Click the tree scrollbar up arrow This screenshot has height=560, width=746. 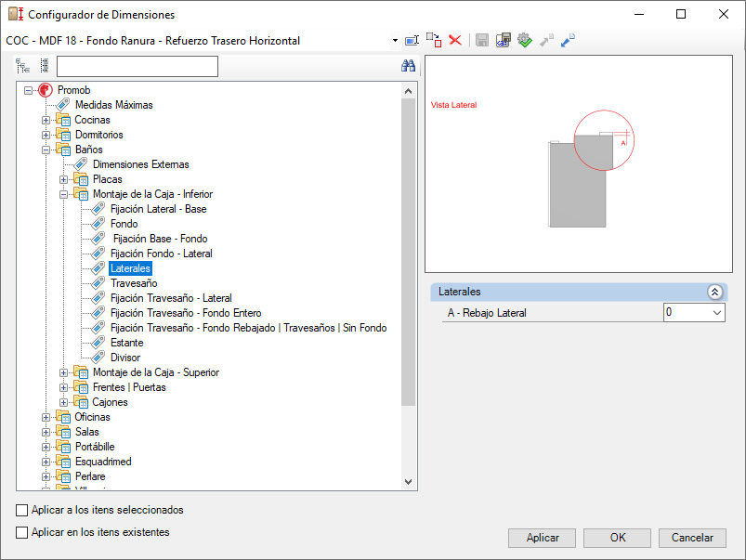coord(408,90)
